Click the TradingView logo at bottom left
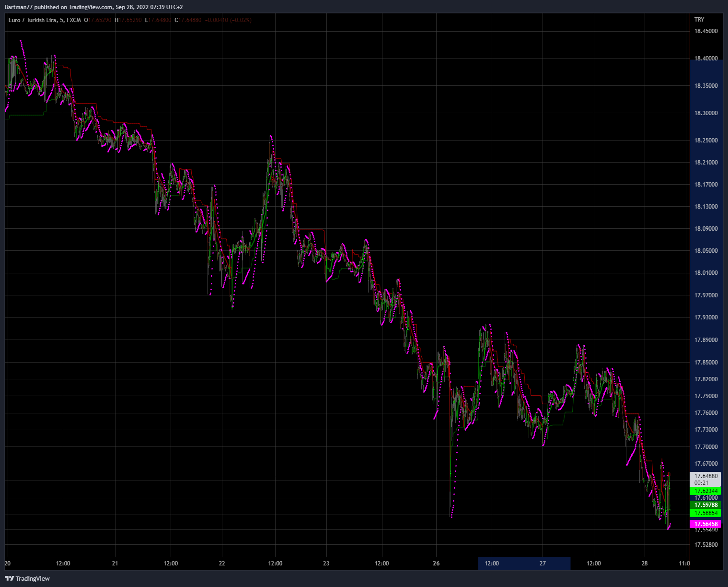Screen dimensions: 728x587 [x=27, y=578]
